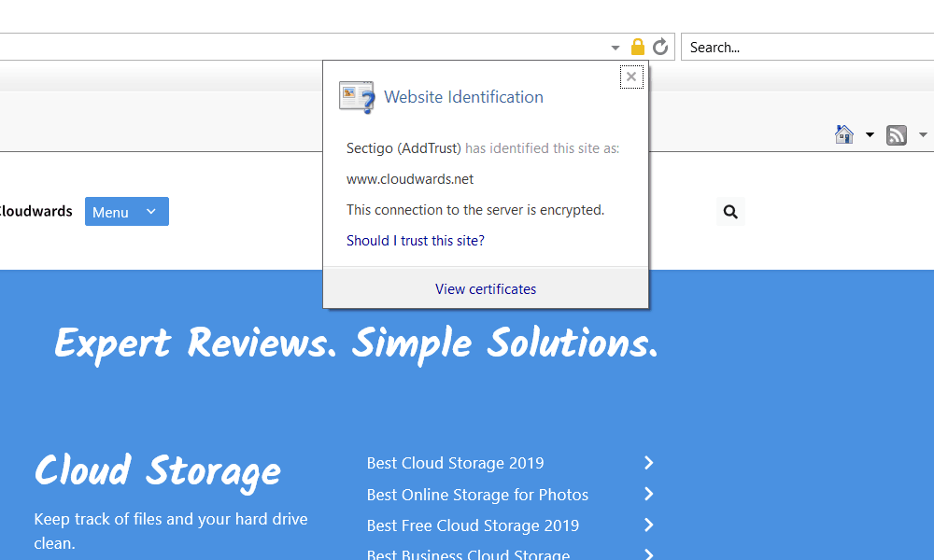Click the Cloud Storage heading
Image resolution: width=934 pixels, height=560 pixels.
[x=157, y=470]
